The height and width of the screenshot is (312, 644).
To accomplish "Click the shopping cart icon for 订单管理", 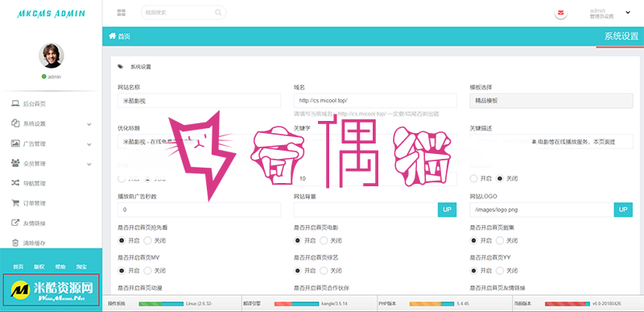I will pyautogui.click(x=15, y=203).
